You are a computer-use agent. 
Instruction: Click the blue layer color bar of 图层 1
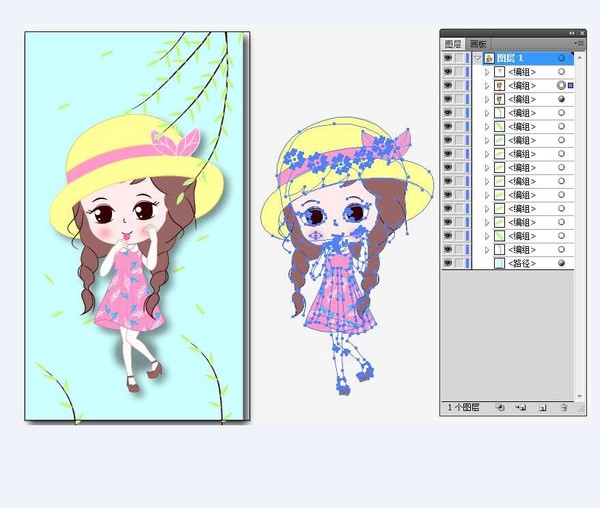(468, 58)
